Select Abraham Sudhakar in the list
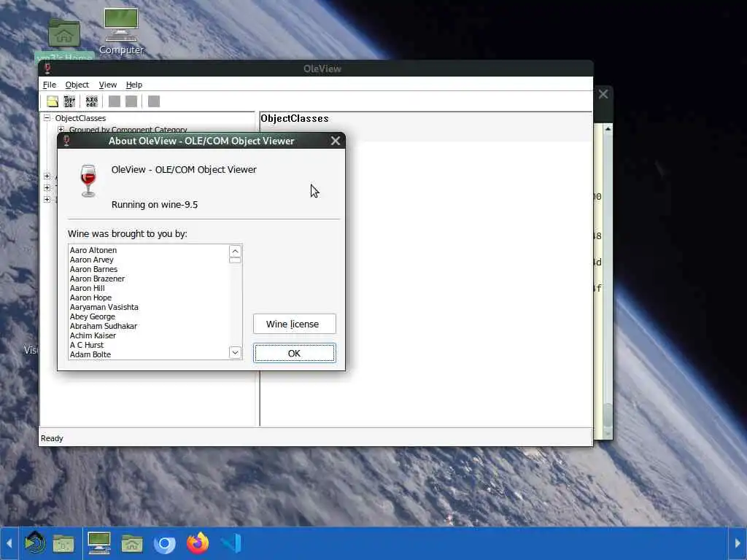 pos(104,326)
